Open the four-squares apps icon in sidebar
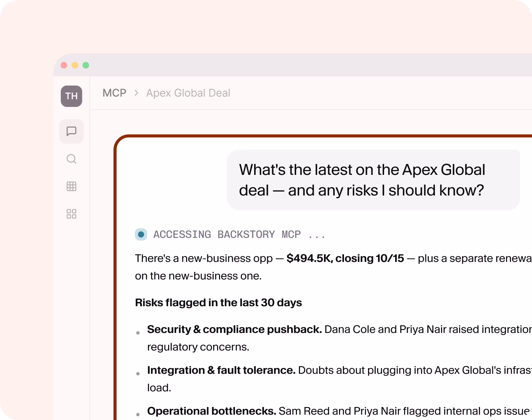Viewport: 532px width, 420px height. 71,214
